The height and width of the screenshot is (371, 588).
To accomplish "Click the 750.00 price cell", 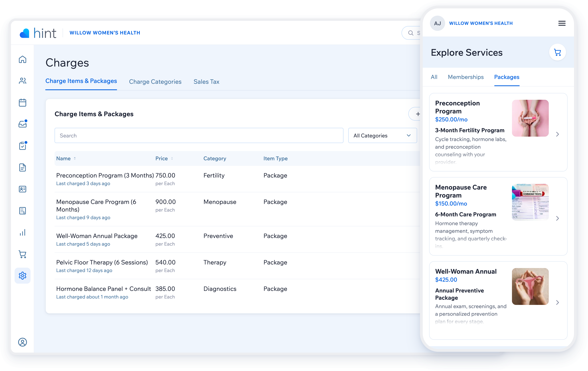I will click(x=165, y=175).
